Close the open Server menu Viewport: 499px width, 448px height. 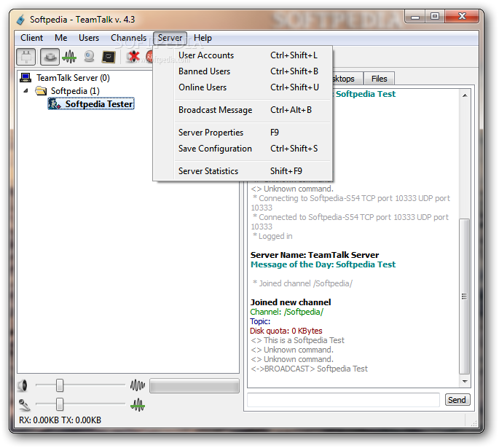pyautogui.click(x=170, y=38)
